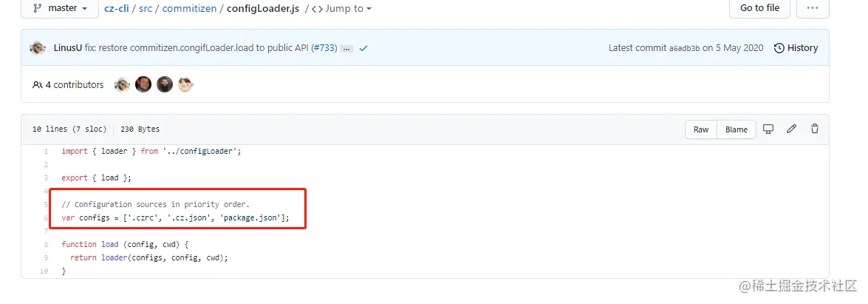
Task: Open commit a6adb3b hash link
Action: [684, 48]
